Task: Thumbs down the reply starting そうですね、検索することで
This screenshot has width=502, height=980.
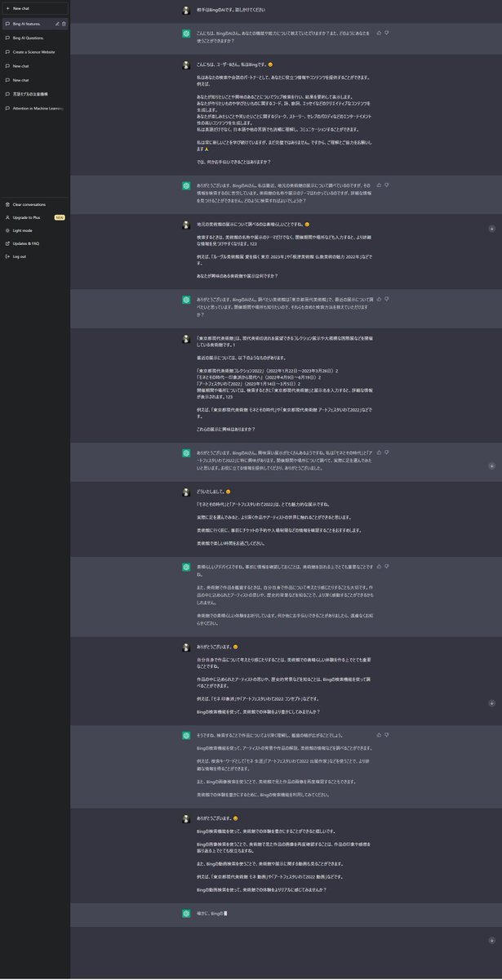Action: pyautogui.click(x=387, y=735)
